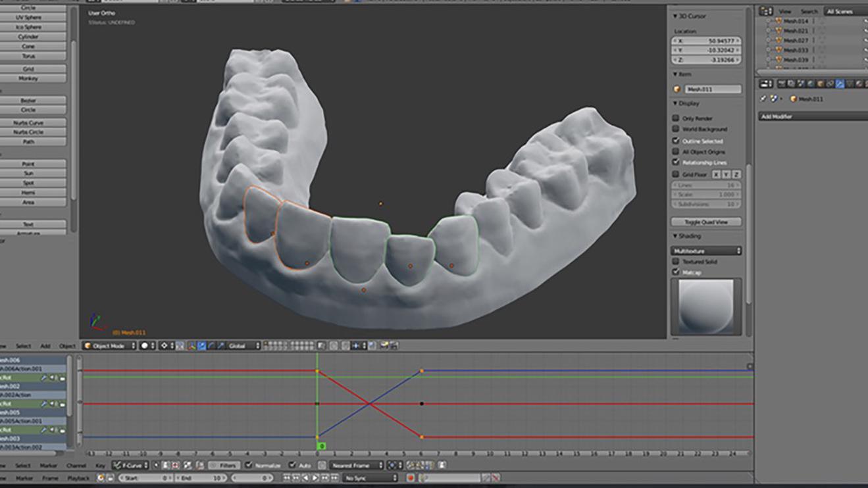Enable the Only Render checkbox
The height and width of the screenshot is (488, 868).
click(676, 118)
